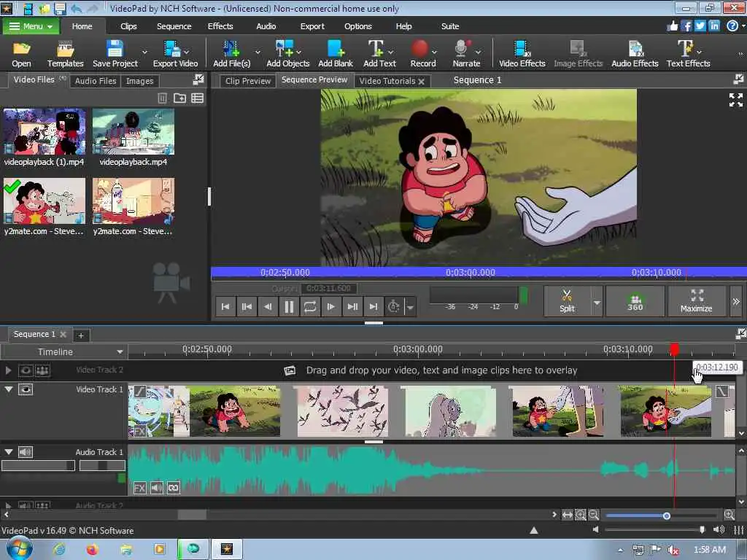This screenshot has width=747, height=560.
Task: Collapse Audio Track 1 with its triangle
Action: point(9,452)
